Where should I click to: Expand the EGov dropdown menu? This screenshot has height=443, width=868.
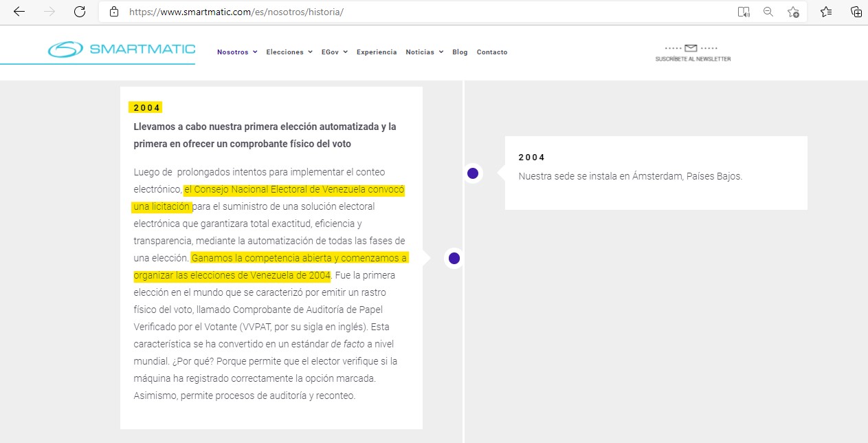pyautogui.click(x=335, y=52)
